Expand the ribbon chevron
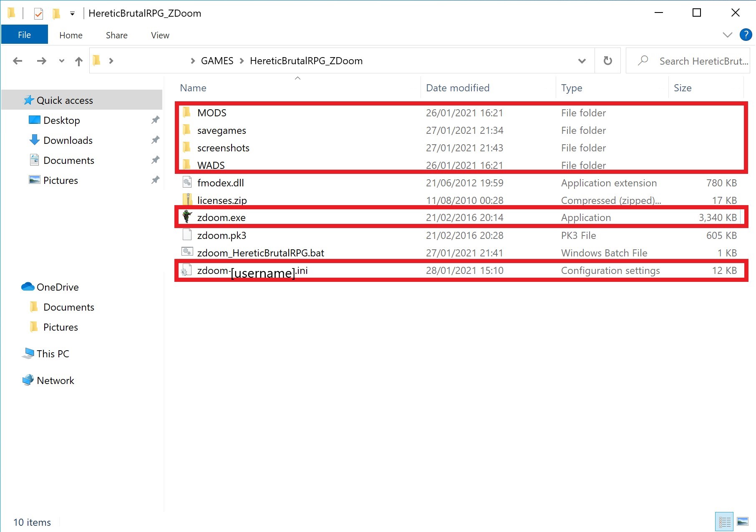The width and height of the screenshot is (756, 532). 727,35
